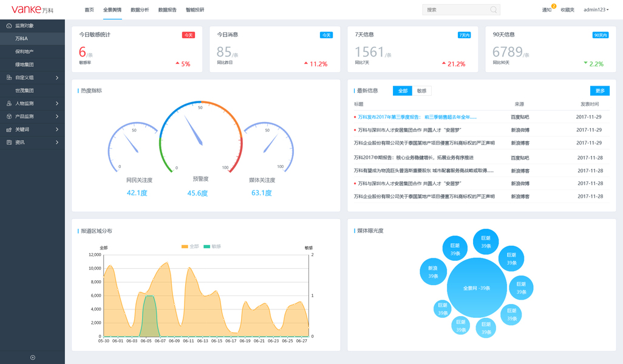The height and width of the screenshot is (364, 623).
Task: Select the 全景舆情 top menu item
Action: (112, 10)
